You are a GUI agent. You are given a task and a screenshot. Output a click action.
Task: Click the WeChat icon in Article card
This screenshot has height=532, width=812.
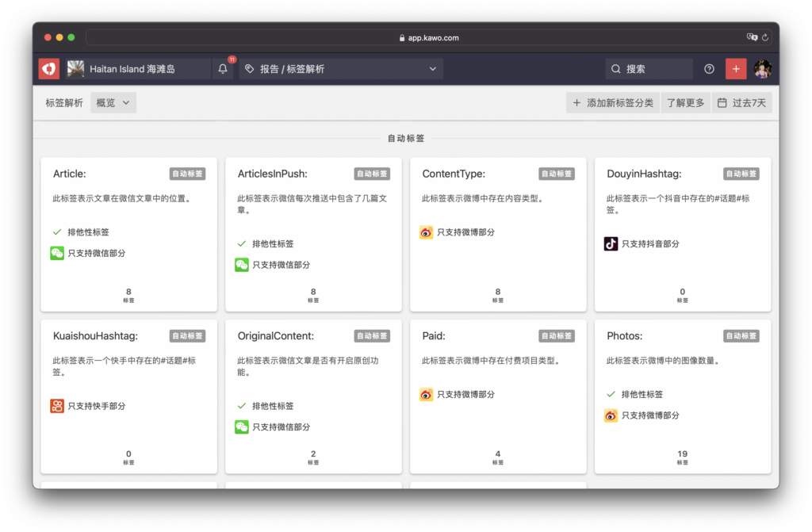[x=57, y=253]
